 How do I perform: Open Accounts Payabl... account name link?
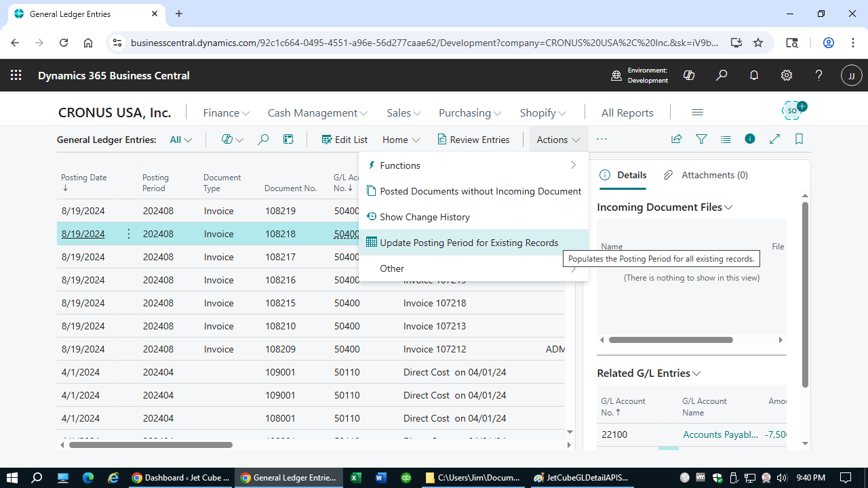click(721, 434)
